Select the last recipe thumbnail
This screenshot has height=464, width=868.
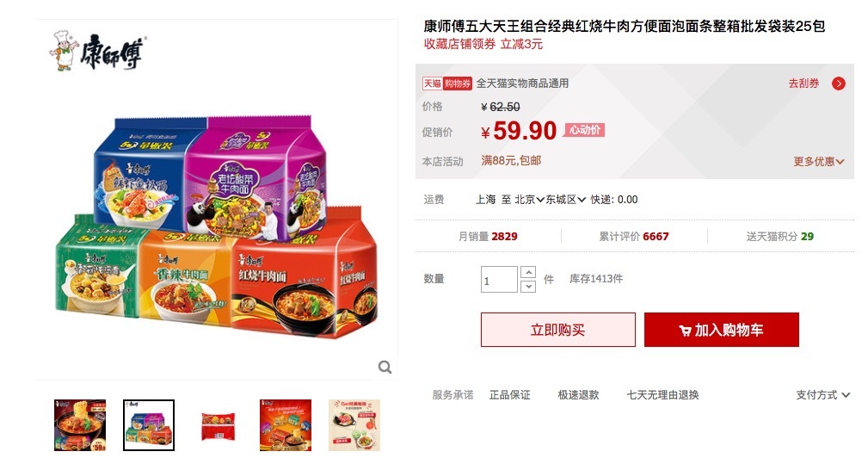coord(354,424)
